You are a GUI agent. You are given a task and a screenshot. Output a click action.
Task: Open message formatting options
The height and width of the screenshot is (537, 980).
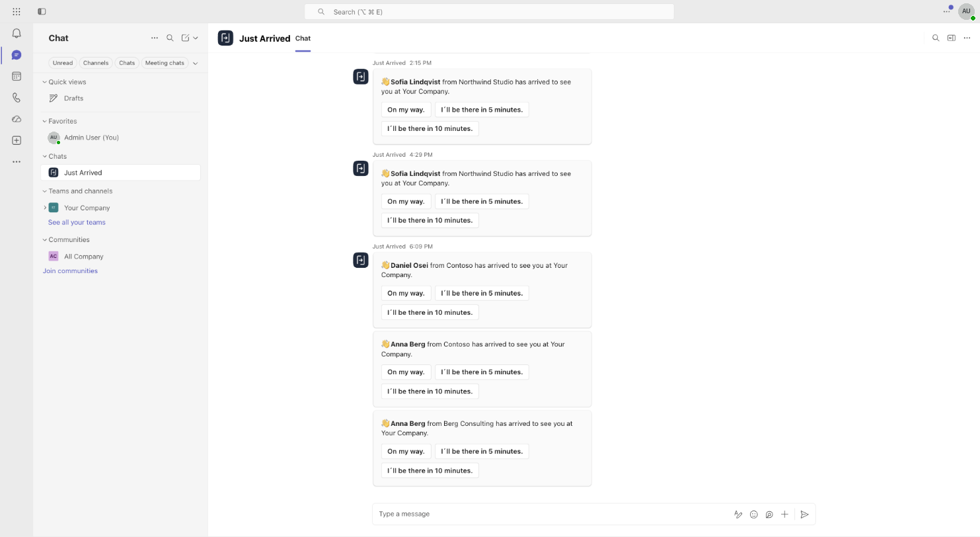pyautogui.click(x=738, y=514)
